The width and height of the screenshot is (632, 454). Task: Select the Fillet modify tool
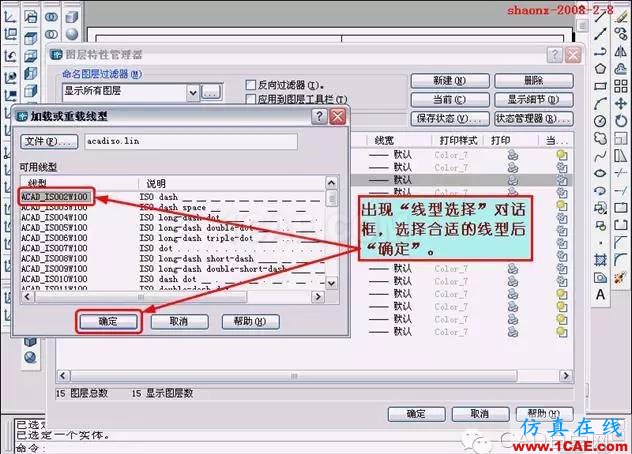click(621, 260)
